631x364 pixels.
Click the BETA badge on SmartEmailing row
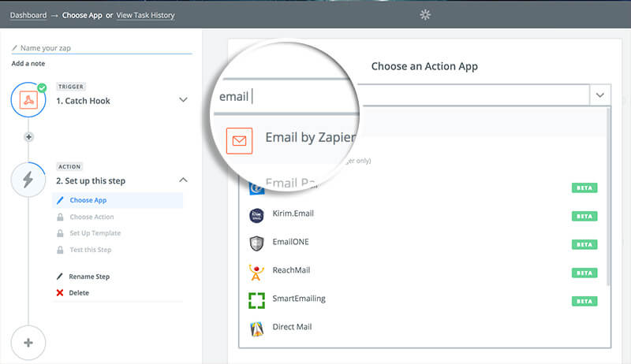click(584, 301)
